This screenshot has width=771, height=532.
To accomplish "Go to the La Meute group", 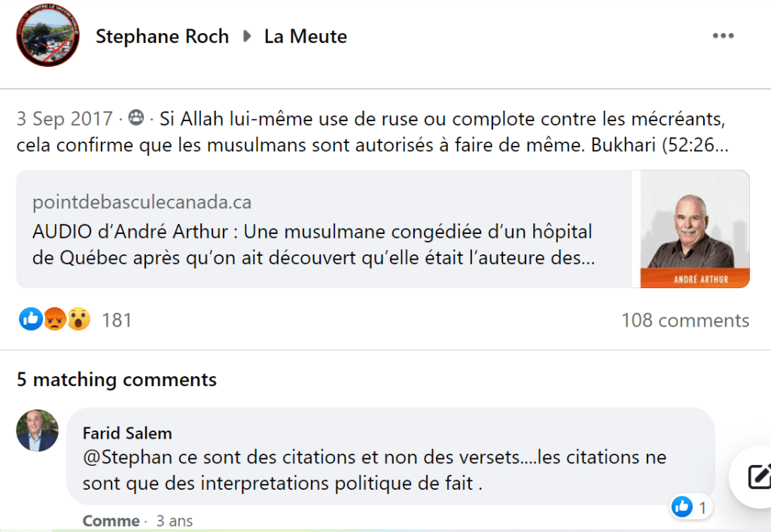I will point(305,36).
